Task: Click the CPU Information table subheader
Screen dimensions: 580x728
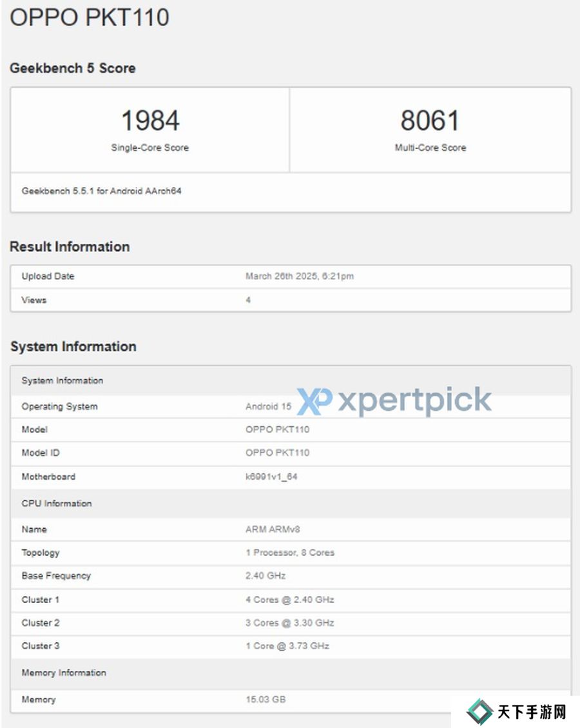Action: tap(57, 503)
